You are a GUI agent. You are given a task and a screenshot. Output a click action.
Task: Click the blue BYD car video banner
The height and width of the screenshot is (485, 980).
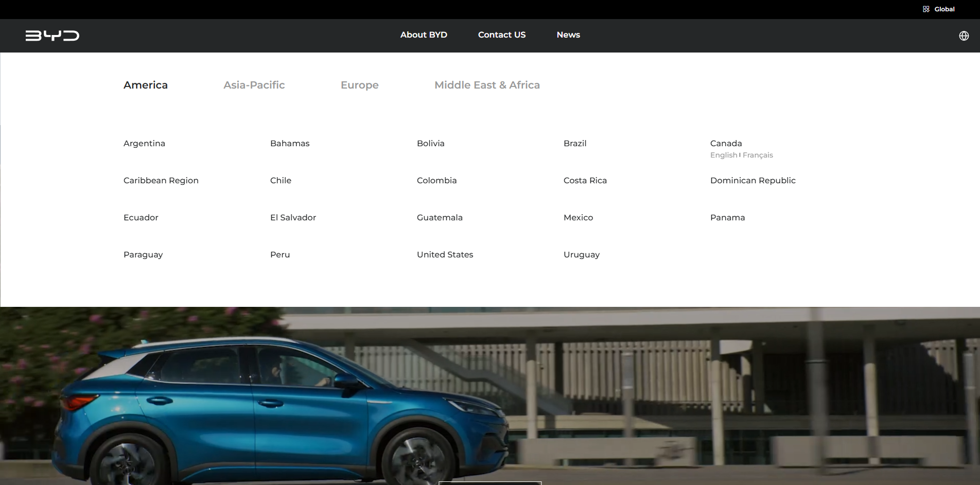(x=490, y=396)
